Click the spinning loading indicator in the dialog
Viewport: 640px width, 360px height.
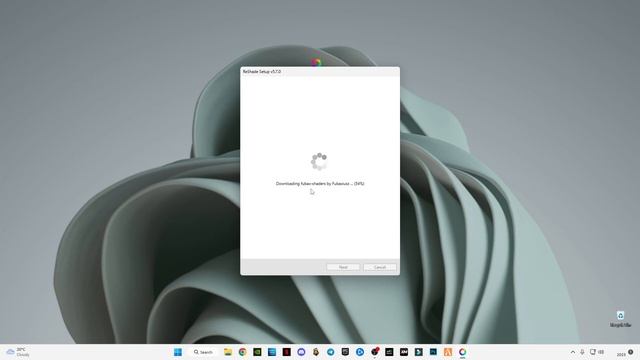coord(319,161)
